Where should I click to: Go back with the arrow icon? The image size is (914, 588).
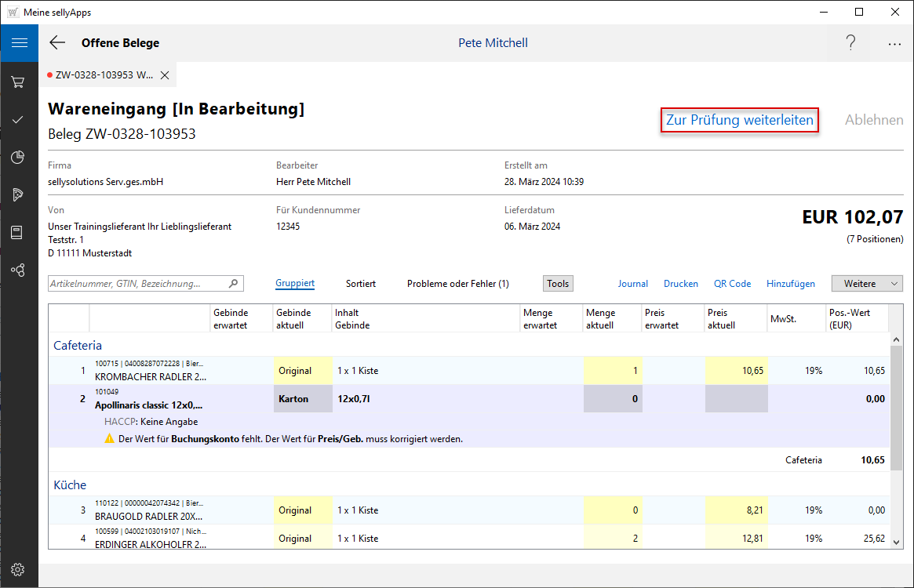(57, 43)
